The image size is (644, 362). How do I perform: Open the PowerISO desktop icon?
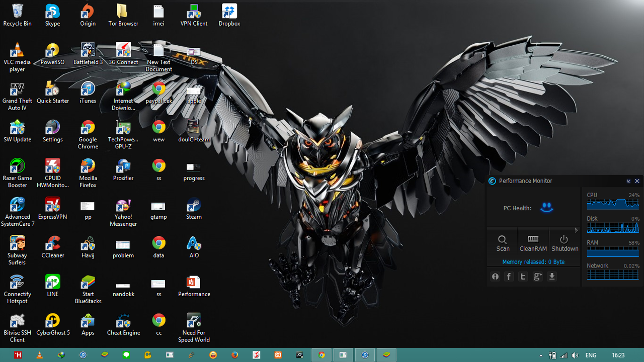(52, 54)
